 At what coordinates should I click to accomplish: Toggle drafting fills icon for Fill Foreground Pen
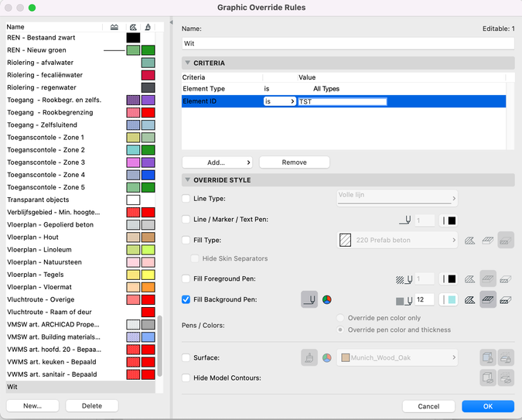506,279
